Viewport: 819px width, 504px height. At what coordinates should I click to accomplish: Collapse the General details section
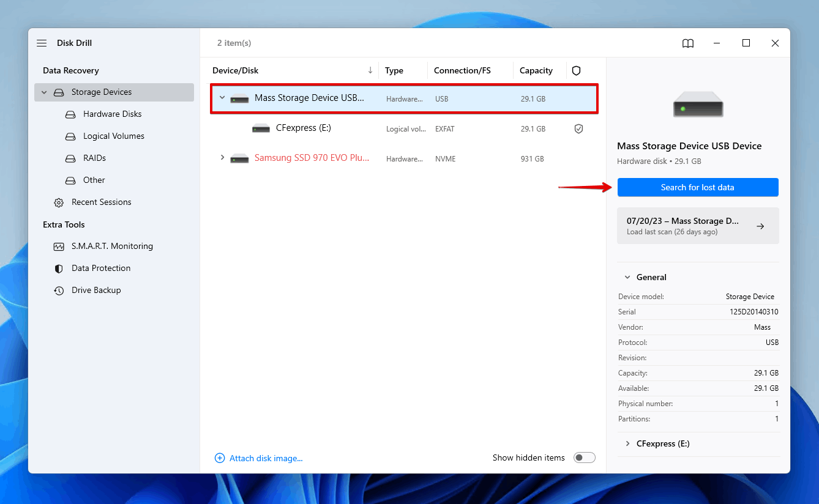click(627, 277)
